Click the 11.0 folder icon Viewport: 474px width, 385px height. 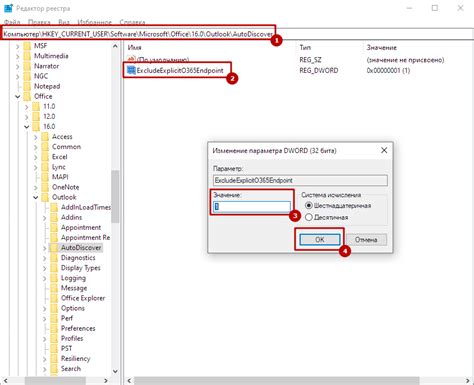coord(36,106)
